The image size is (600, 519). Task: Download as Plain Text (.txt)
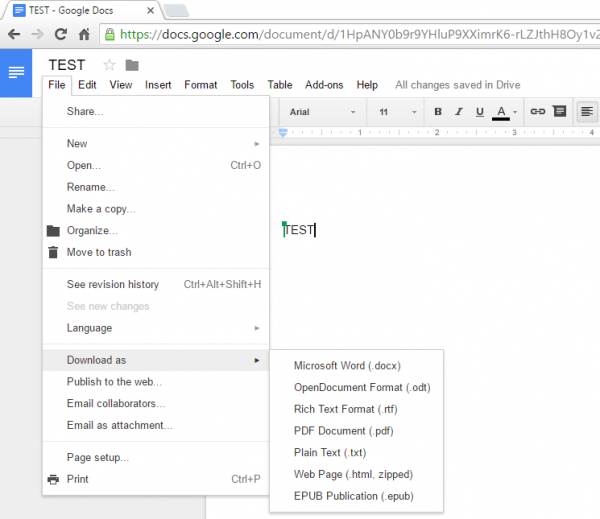point(357,453)
